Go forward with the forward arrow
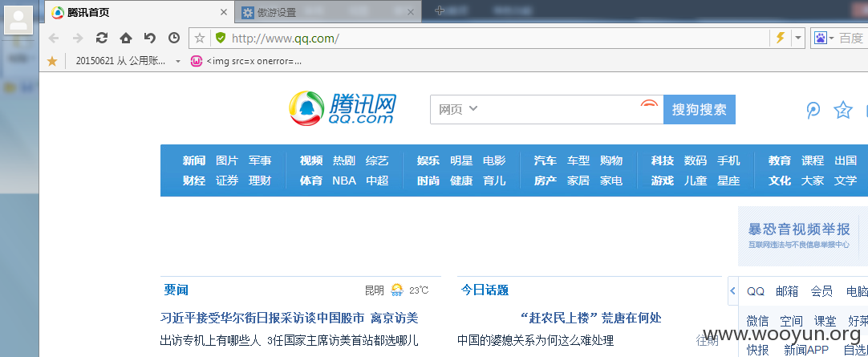This screenshot has width=868, height=357. point(78,39)
